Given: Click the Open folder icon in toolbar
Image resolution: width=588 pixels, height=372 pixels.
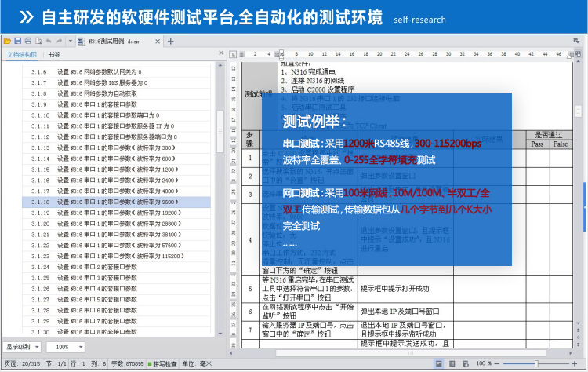Looking at the screenshot, I should [7, 41].
